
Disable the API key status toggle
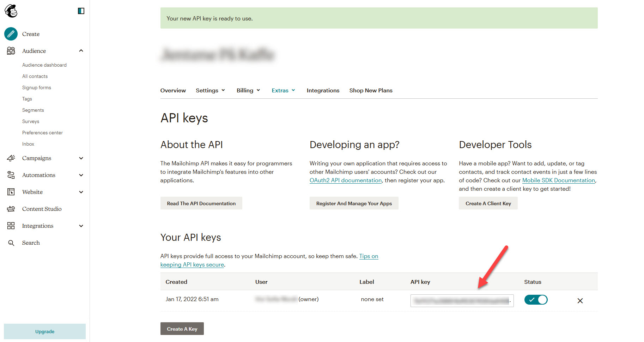(x=535, y=300)
